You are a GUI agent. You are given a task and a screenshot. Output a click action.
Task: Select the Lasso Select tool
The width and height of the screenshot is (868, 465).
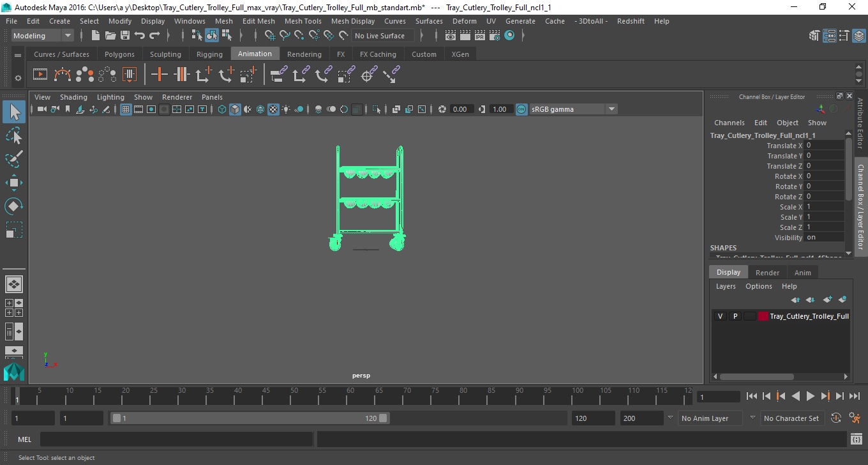click(14, 136)
